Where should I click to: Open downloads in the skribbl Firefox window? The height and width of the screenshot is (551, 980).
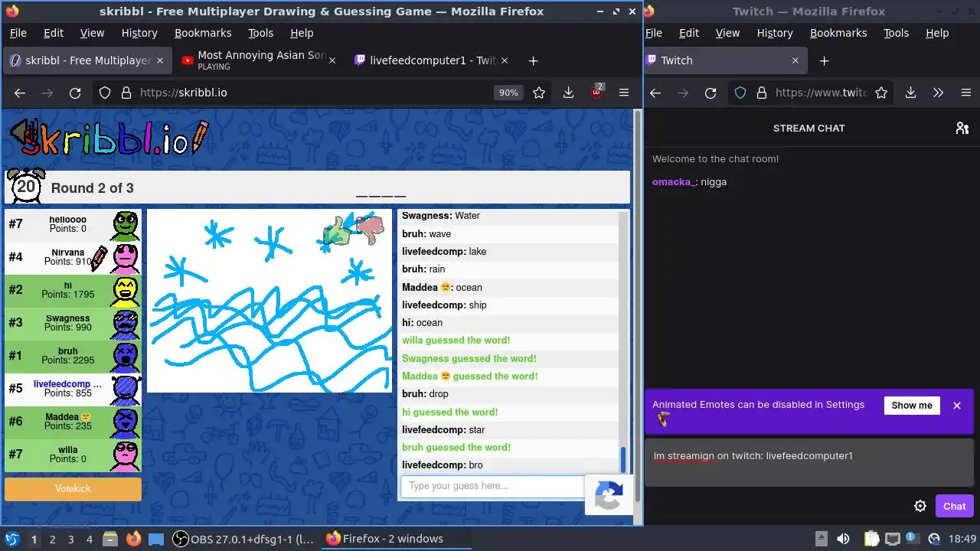(568, 93)
